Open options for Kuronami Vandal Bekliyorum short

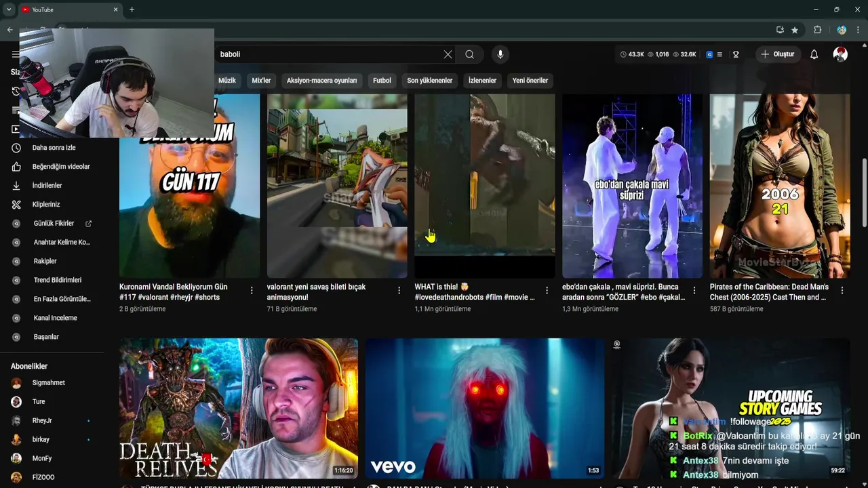(252, 290)
